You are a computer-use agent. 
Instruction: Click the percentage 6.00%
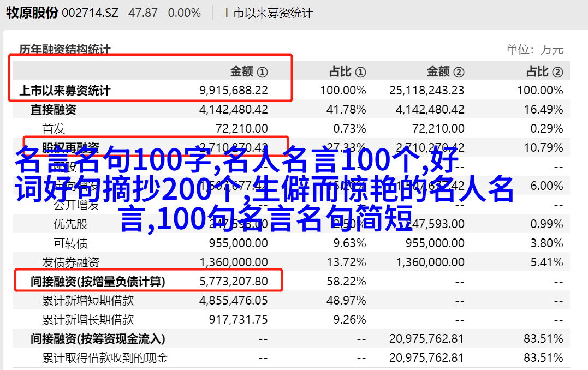click(x=547, y=186)
